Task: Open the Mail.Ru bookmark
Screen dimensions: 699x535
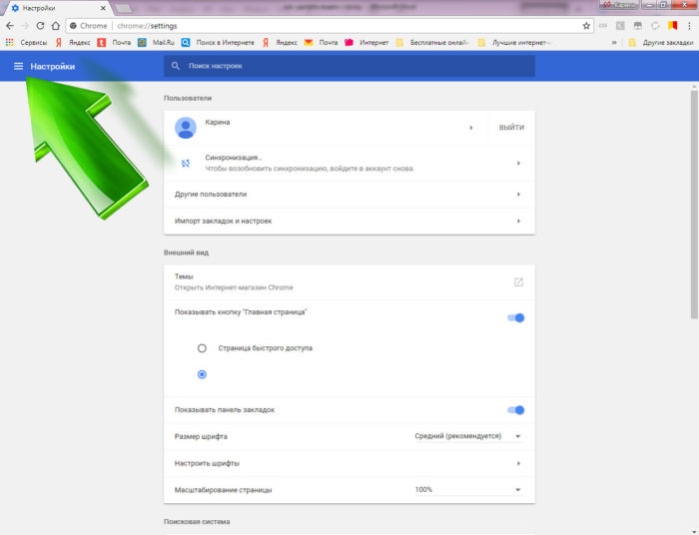Action: tap(156, 43)
